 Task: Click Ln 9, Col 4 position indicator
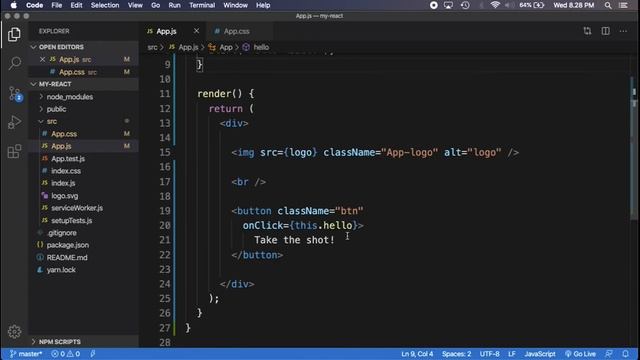pyautogui.click(x=417, y=354)
